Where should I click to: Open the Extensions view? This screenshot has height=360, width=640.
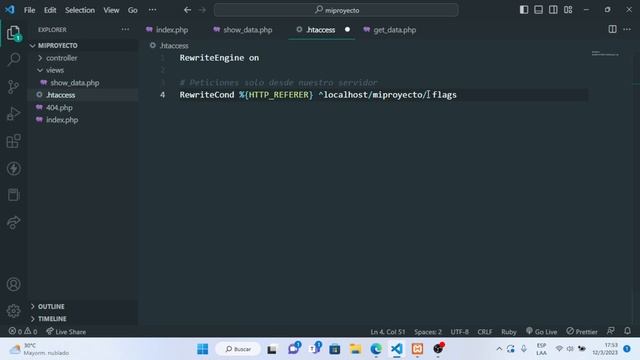pyautogui.click(x=13, y=141)
